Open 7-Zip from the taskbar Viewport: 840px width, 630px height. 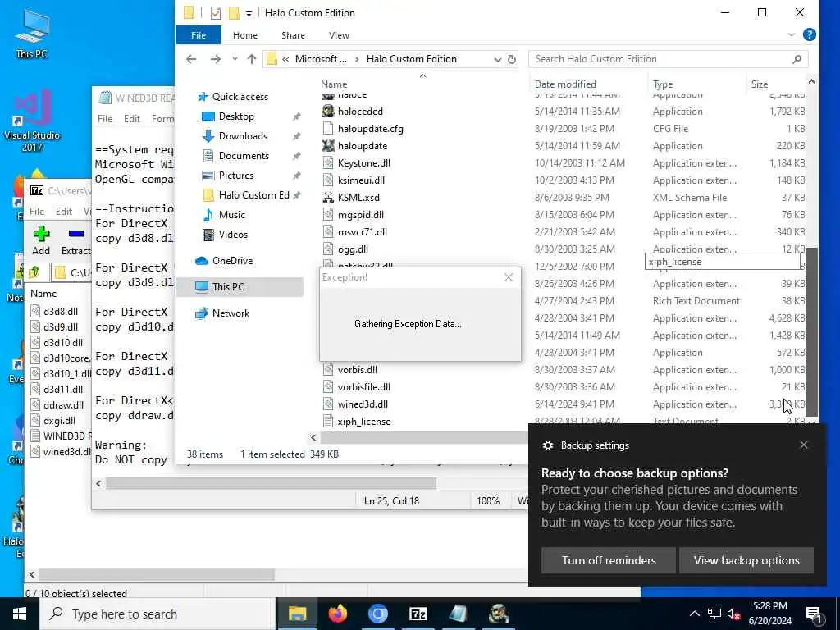418,614
